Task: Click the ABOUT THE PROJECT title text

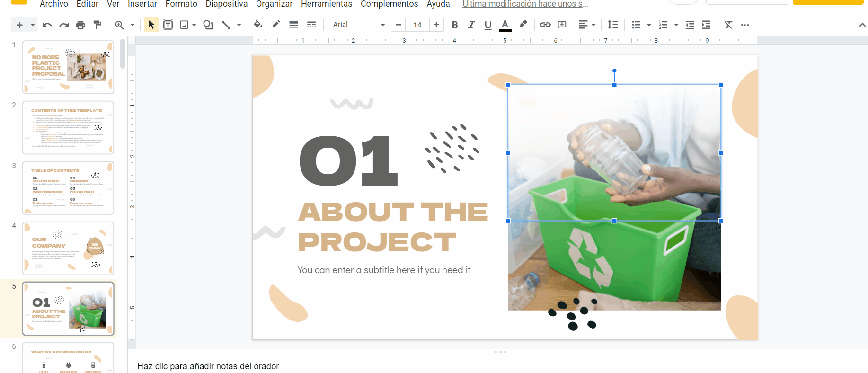Action: (x=393, y=227)
